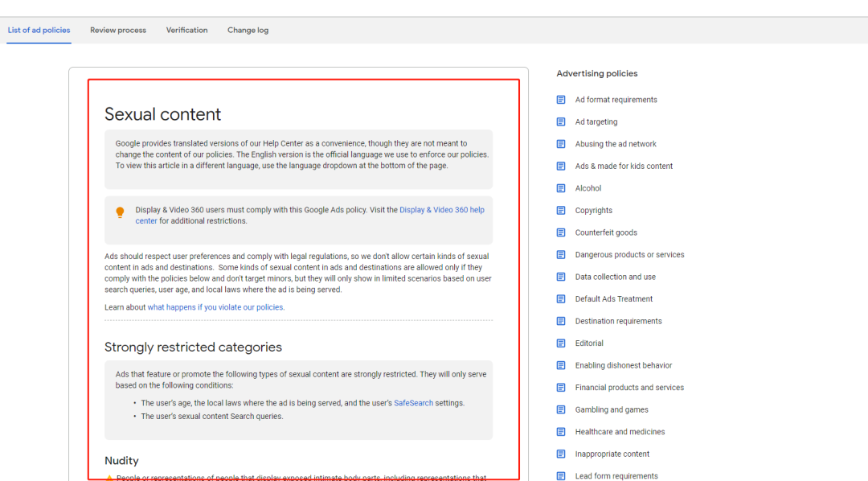Open Data collection and use link

tap(615, 277)
